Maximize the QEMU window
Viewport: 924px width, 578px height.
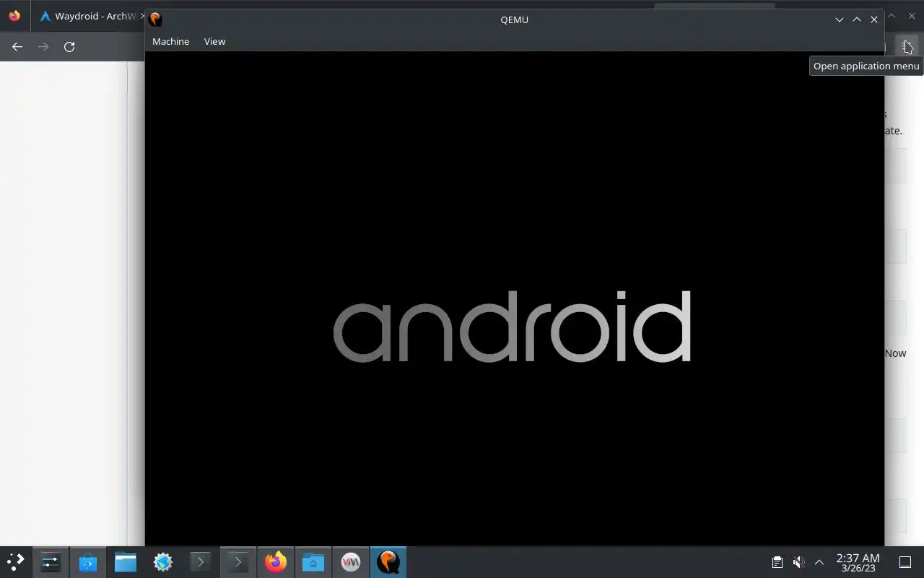[x=857, y=20]
